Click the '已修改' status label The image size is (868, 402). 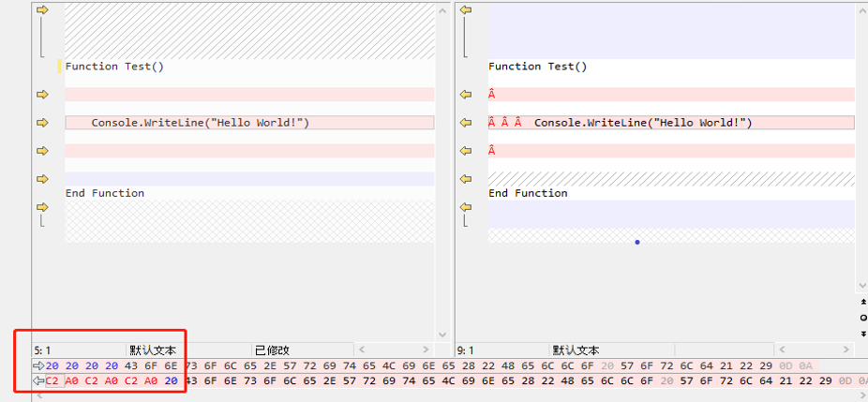(273, 350)
